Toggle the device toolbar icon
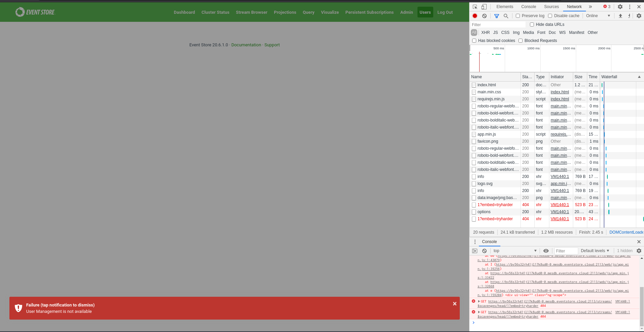Image resolution: width=644 pixels, height=332 pixels. click(484, 7)
